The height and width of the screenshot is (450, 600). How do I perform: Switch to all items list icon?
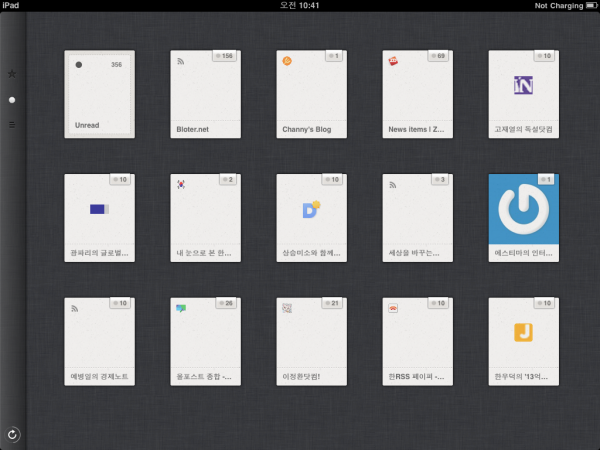(x=12, y=125)
